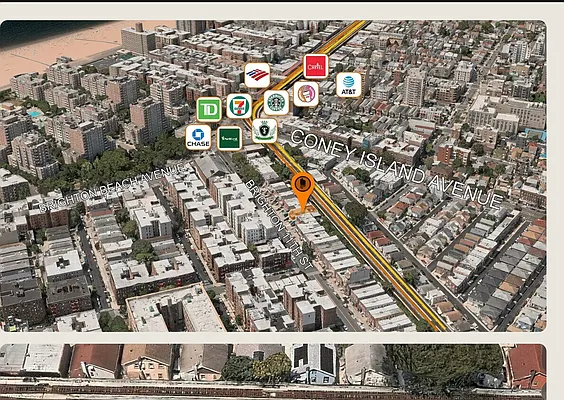Click the Bank of America logo
Image resolution: width=564 pixels, height=400 pixels.
click(x=257, y=75)
